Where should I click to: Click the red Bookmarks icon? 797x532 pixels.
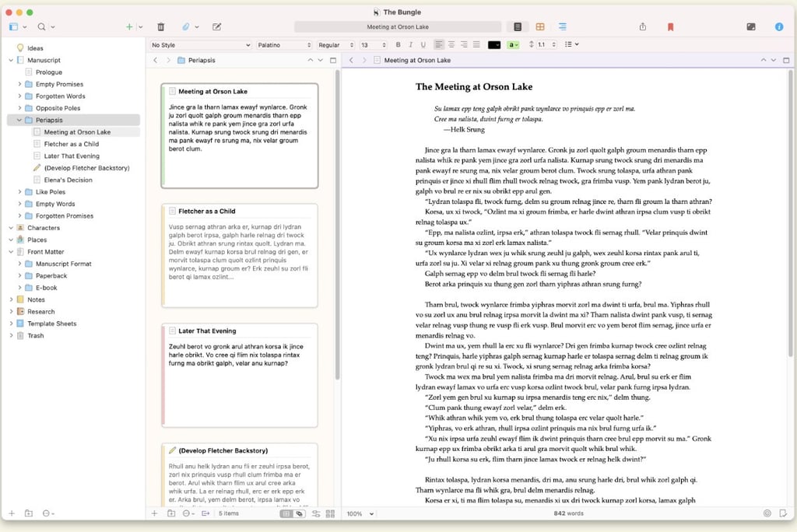click(670, 27)
